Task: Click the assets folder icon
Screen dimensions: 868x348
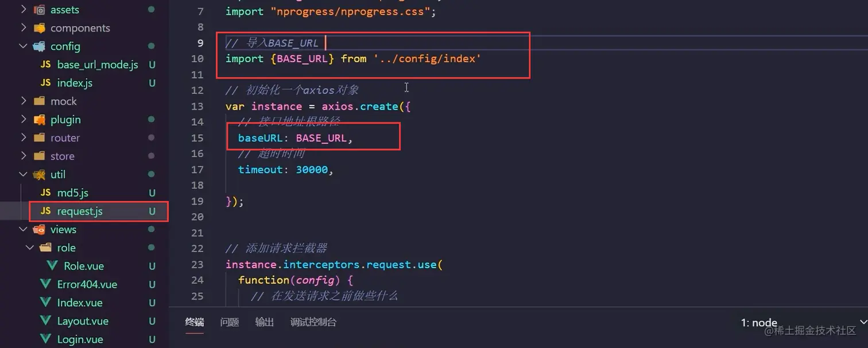Action: tap(39, 10)
